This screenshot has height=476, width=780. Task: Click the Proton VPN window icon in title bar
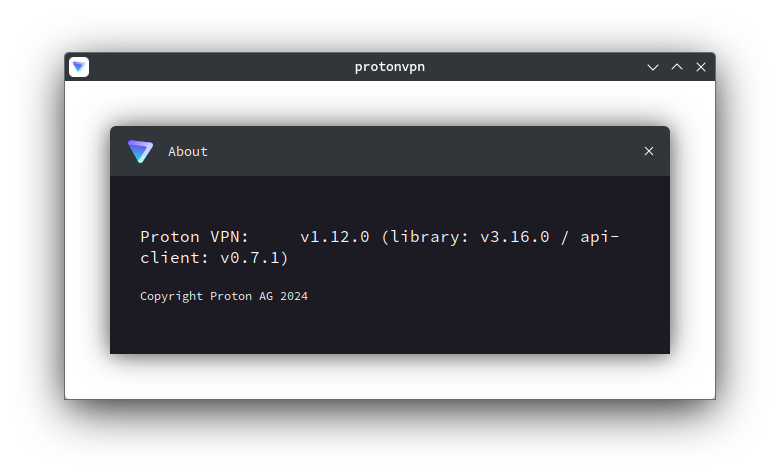tap(79, 67)
